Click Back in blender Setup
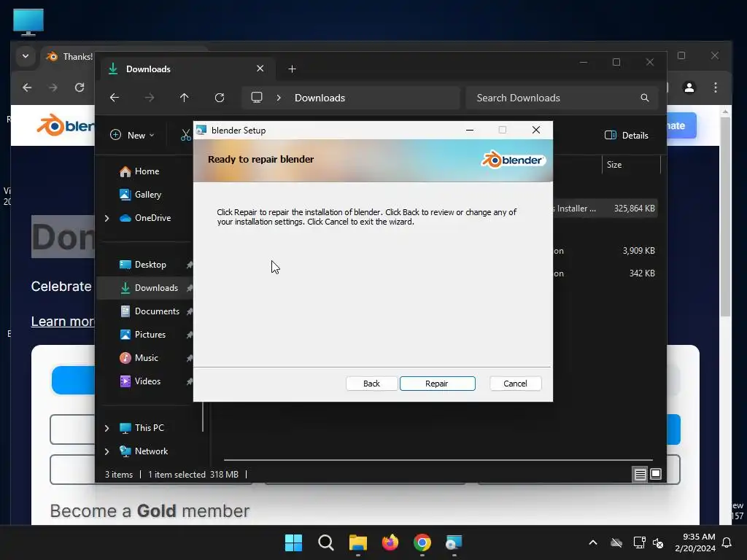The image size is (747, 560). 371,384
